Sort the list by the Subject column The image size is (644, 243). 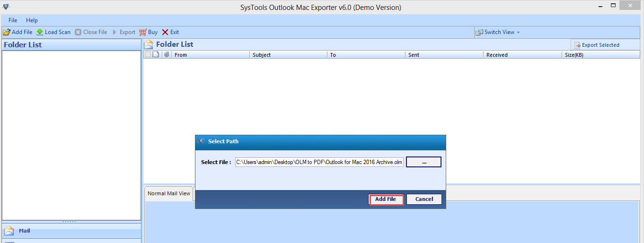(288, 55)
